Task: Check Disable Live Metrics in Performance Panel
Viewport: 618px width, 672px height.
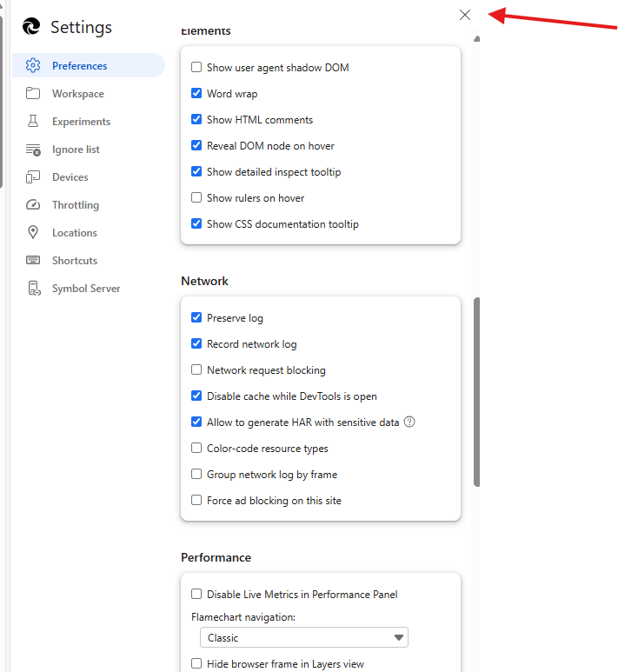Action: point(196,595)
